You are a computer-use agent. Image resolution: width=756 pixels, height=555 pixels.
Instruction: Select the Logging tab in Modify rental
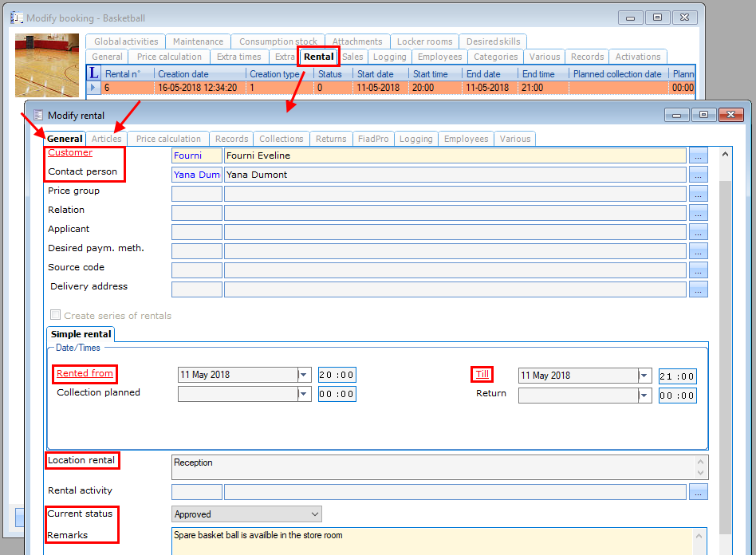pos(415,139)
